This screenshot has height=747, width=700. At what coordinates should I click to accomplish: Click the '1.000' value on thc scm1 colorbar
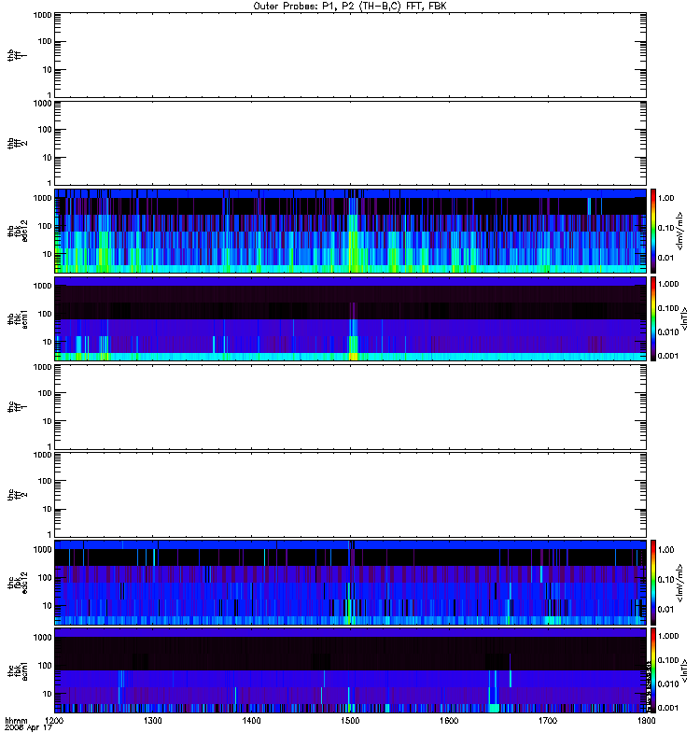[668, 636]
